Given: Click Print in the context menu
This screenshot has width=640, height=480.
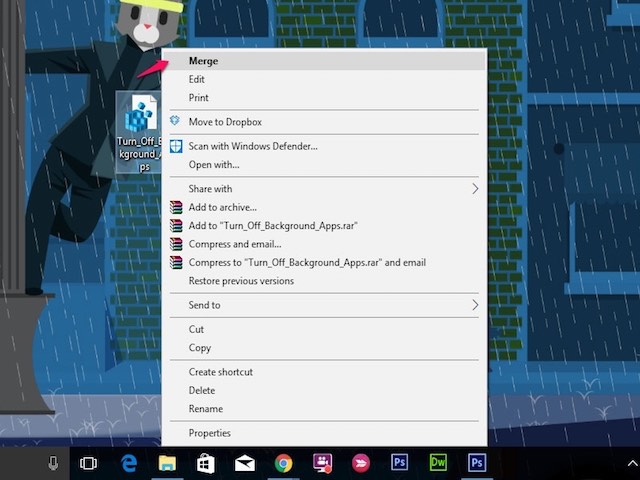Looking at the screenshot, I should pyautogui.click(x=324, y=98).
